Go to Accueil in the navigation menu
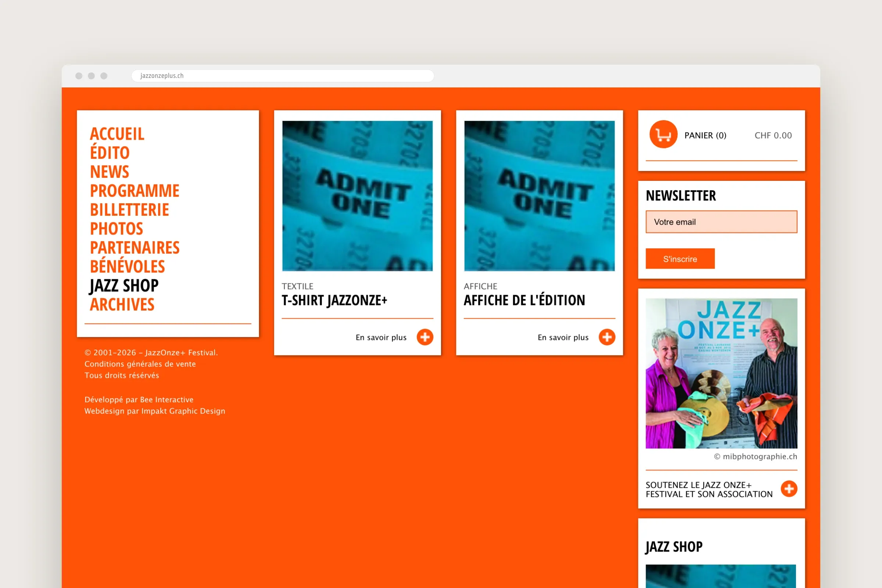The image size is (882, 588). [117, 134]
